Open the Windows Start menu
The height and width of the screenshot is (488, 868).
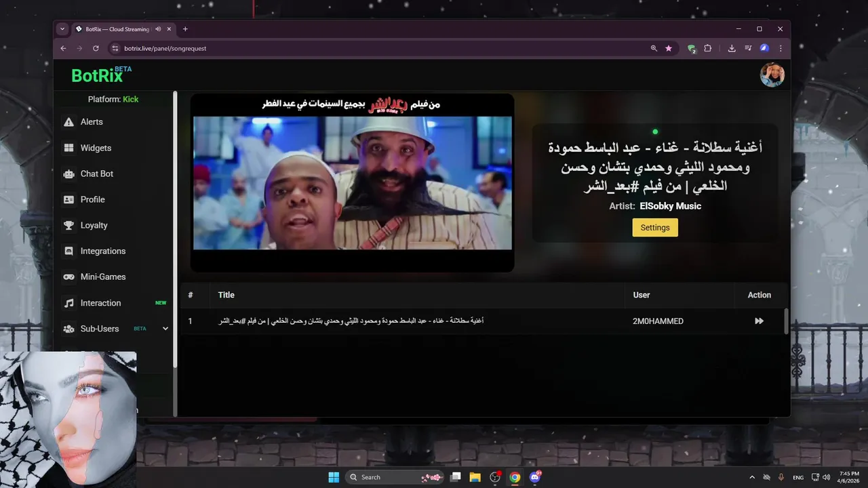pos(334,477)
